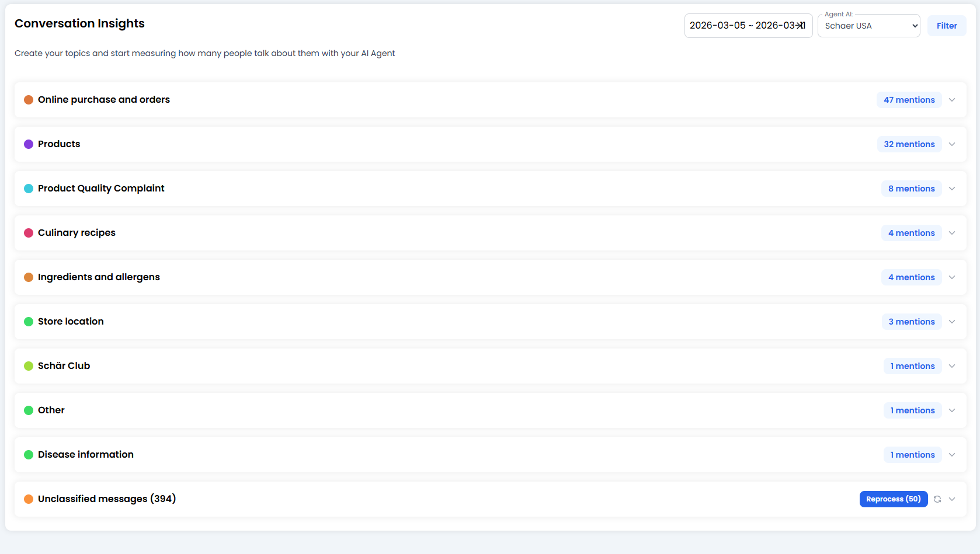Click the red dot beside Culinary recipes
The image size is (980, 554).
[x=29, y=232]
